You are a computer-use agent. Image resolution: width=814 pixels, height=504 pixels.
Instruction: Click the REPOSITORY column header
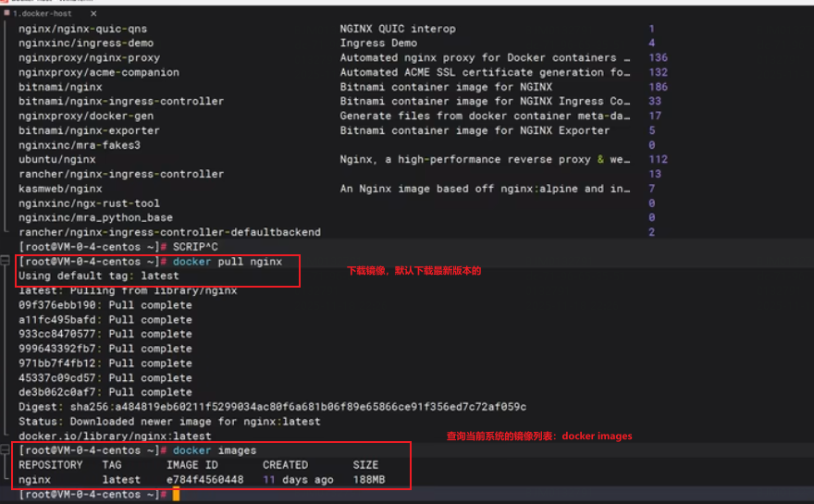[50, 465]
